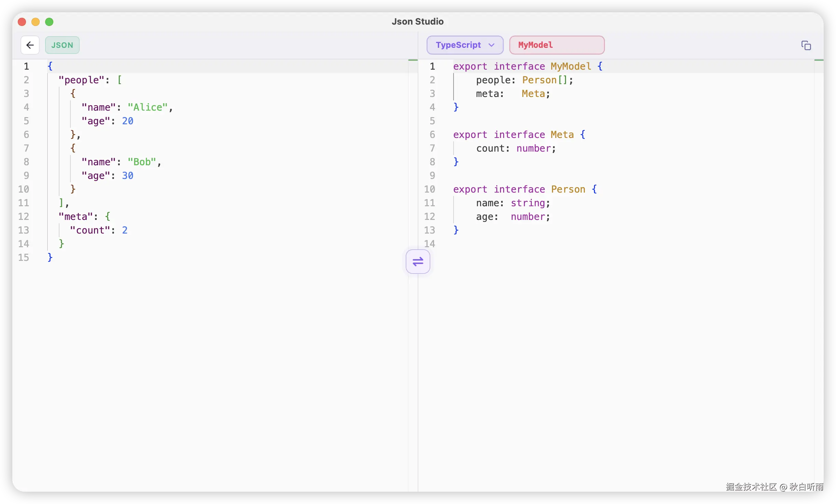Click the Meta interface name

click(x=562, y=134)
